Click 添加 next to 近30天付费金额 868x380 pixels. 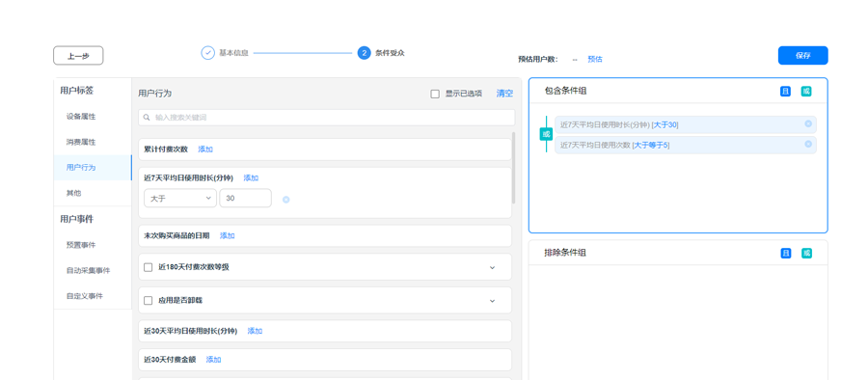(214, 360)
